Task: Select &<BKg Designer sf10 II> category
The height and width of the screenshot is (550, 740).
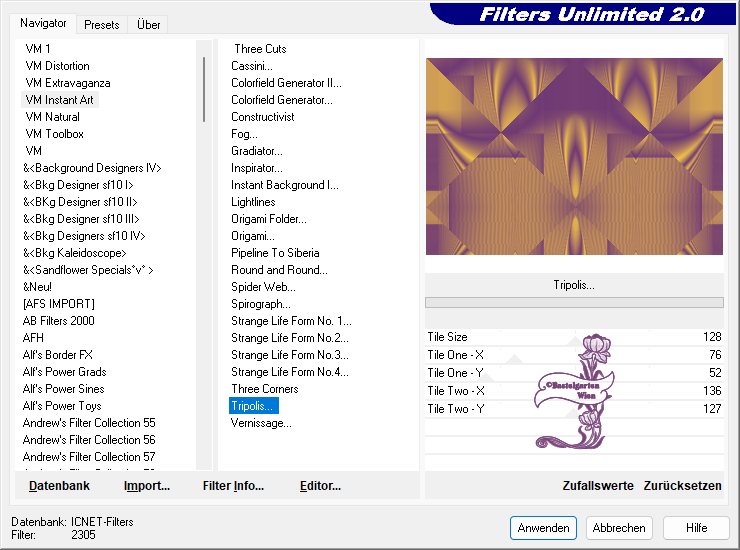Action: coord(80,202)
